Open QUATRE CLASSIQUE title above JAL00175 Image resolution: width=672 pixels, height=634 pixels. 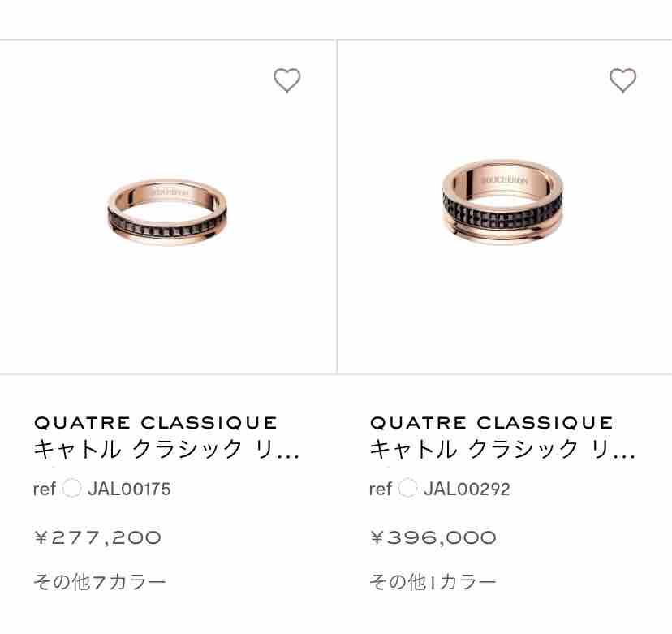tap(156, 423)
